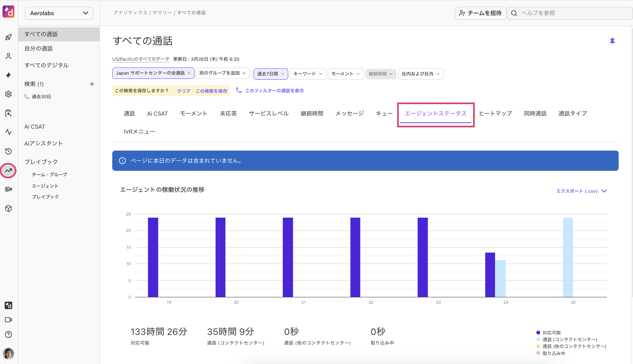Click the video camera icon near the bottom sidebar
The width and height of the screenshot is (633, 364).
coord(8,320)
